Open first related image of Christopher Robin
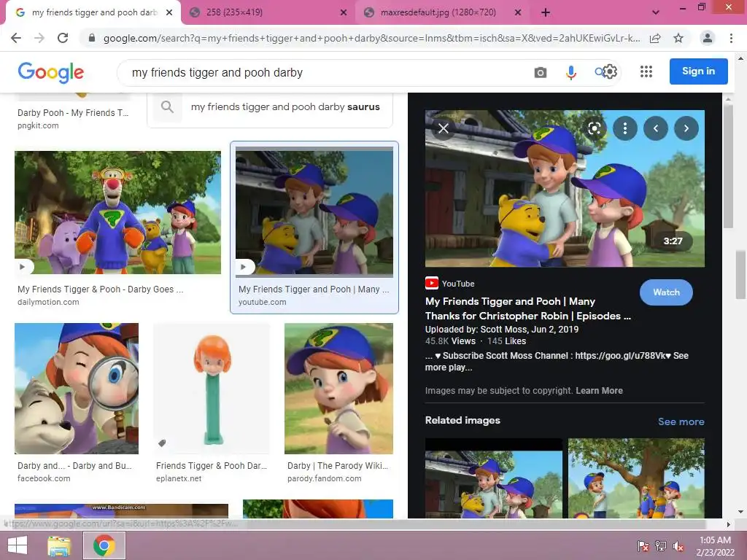This screenshot has height=560, width=747. [x=494, y=478]
